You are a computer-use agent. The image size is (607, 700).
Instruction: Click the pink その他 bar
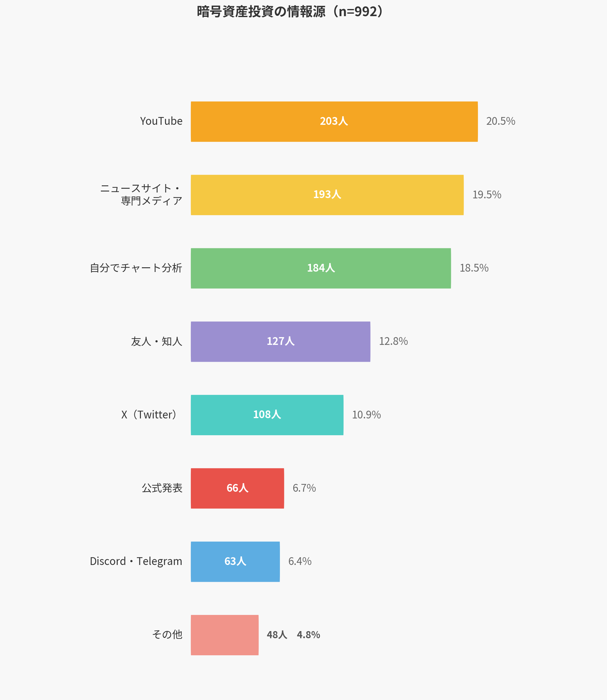tap(225, 635)
